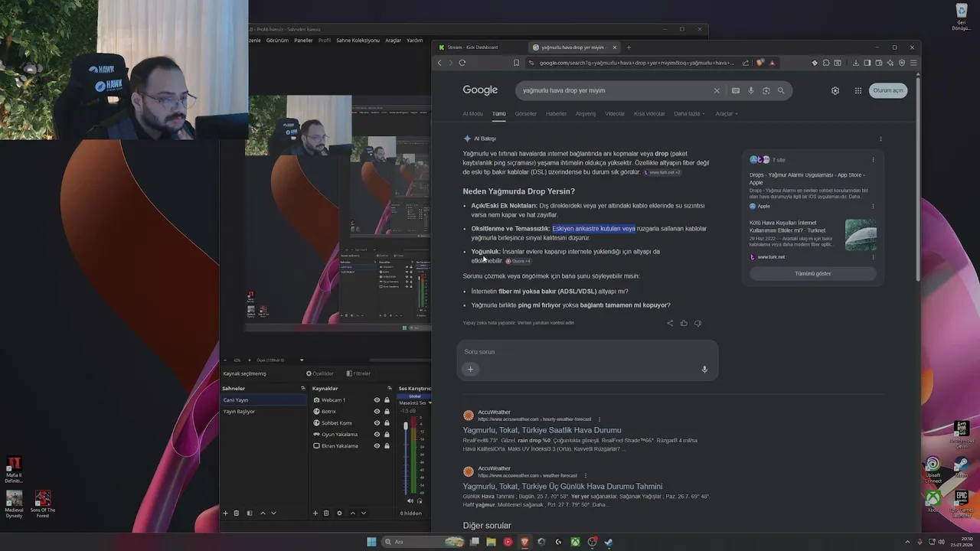The image size is (980, 551).
Task: Toggle visibility of Oyun Yakalama source
Action: (377, 435)
